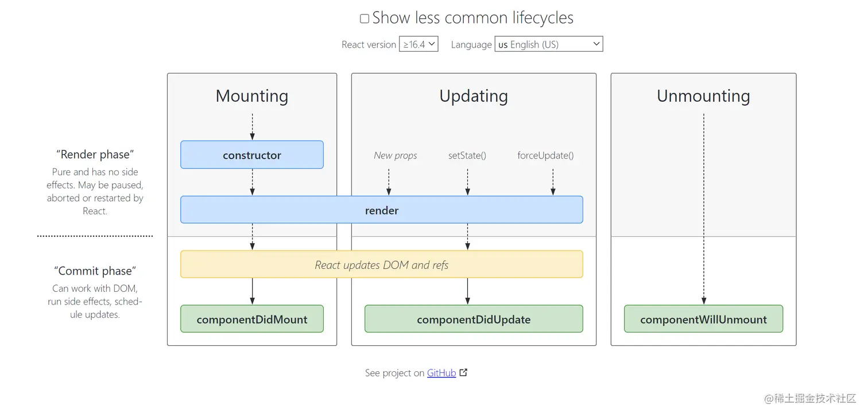Click the componentDidUpdate box
The width and height of the screenshot is (868, 416).
[474, 319]
